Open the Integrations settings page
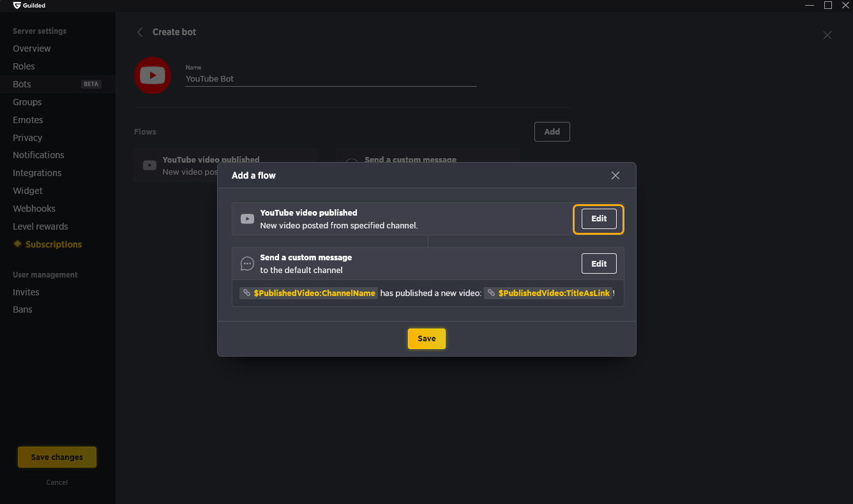The height and width of the screenshot is (504, 853). (37, 173)
